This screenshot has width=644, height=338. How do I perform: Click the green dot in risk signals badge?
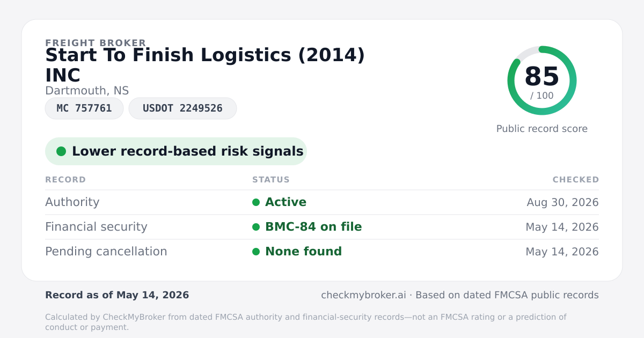61,151
